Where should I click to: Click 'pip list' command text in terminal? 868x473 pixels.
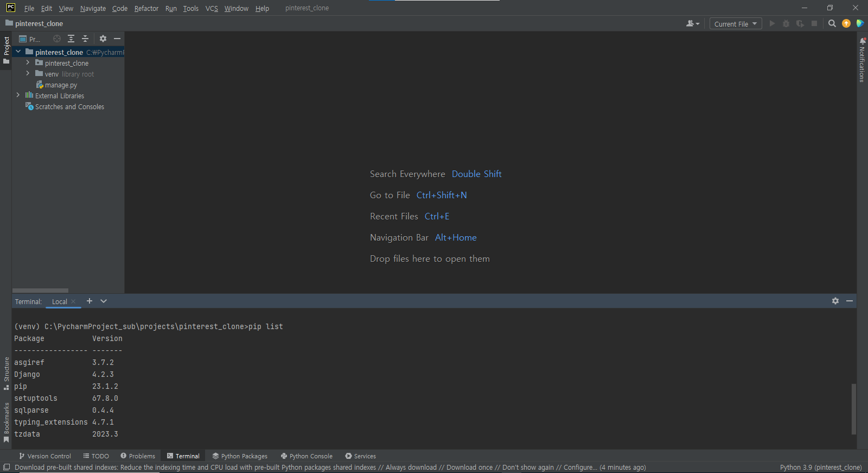coord(266,326)
